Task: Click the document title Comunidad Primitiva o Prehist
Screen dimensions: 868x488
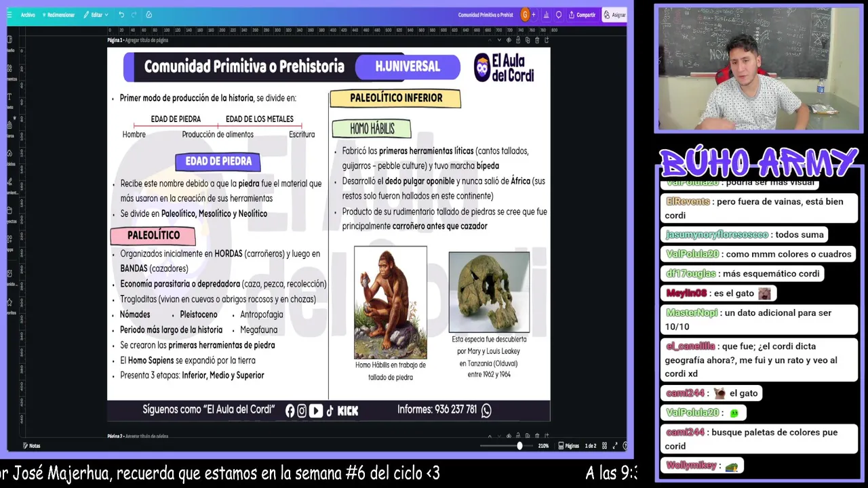Action: (486, 15)
